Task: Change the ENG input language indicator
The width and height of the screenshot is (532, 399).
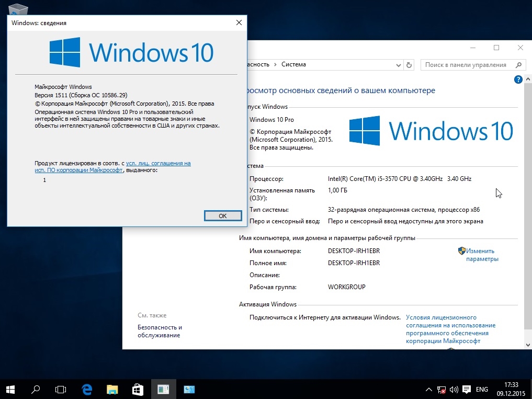Action: (x=482, y=390)
